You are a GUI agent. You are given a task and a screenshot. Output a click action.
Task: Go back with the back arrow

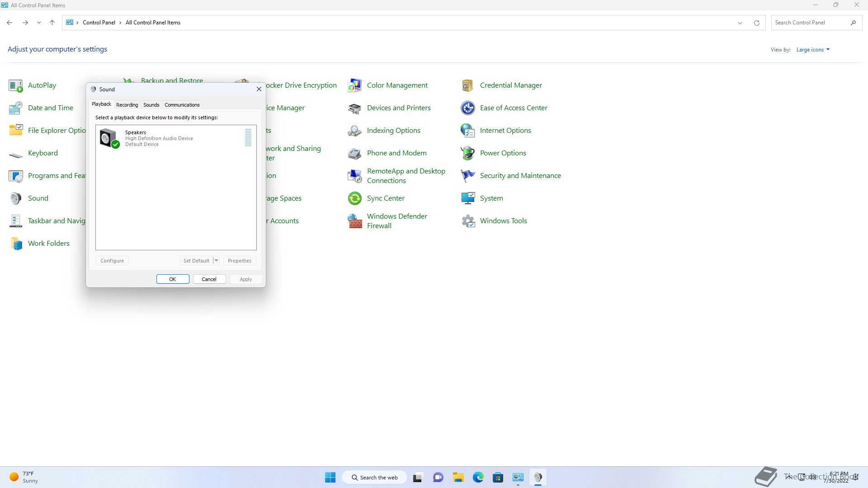(x=9, y=23)
